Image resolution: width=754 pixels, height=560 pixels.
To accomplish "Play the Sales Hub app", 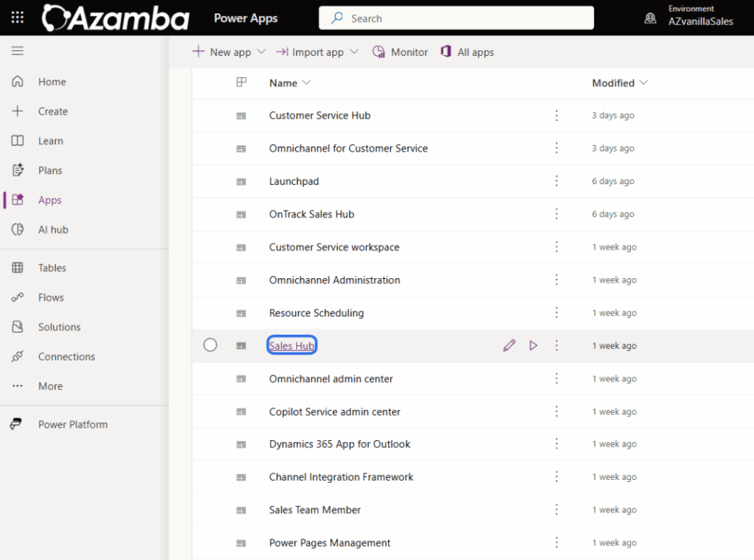I will point(533,345).
